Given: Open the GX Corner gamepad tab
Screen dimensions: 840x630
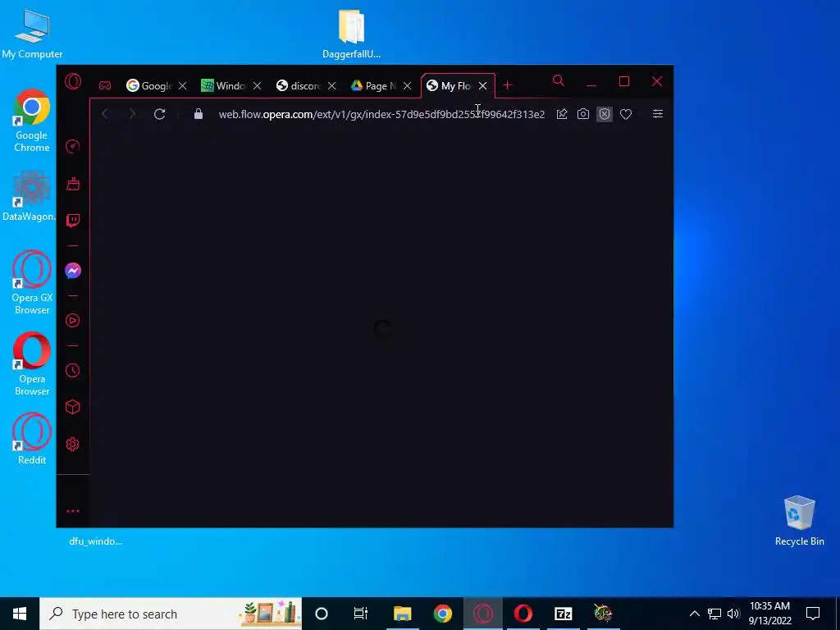Looking at the screenshot, I should click(x=105, y=85).
